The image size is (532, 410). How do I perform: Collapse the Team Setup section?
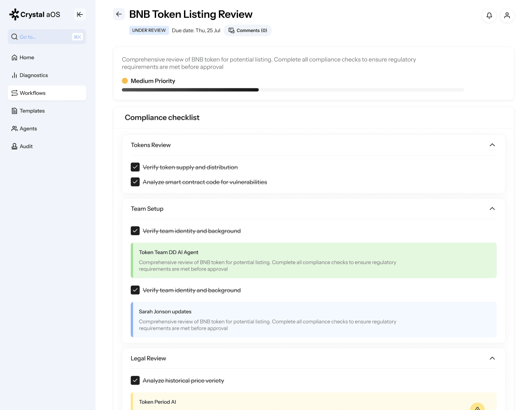[x=492, y=209]
